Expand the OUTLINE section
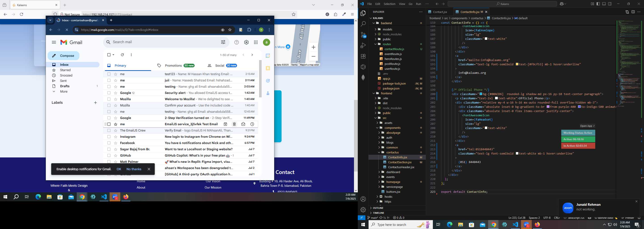Image resolution: width=644 pixels, height=229 pixels. [x=378, y=208]
